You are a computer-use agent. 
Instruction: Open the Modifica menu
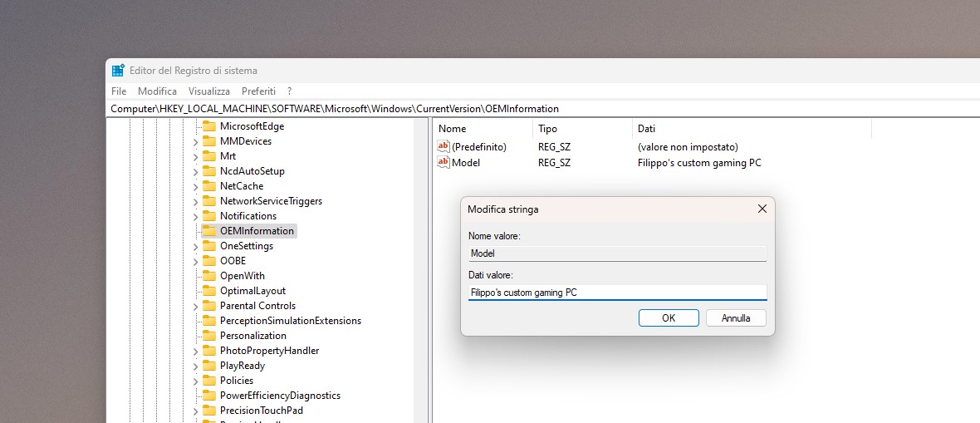pos(158,91)
